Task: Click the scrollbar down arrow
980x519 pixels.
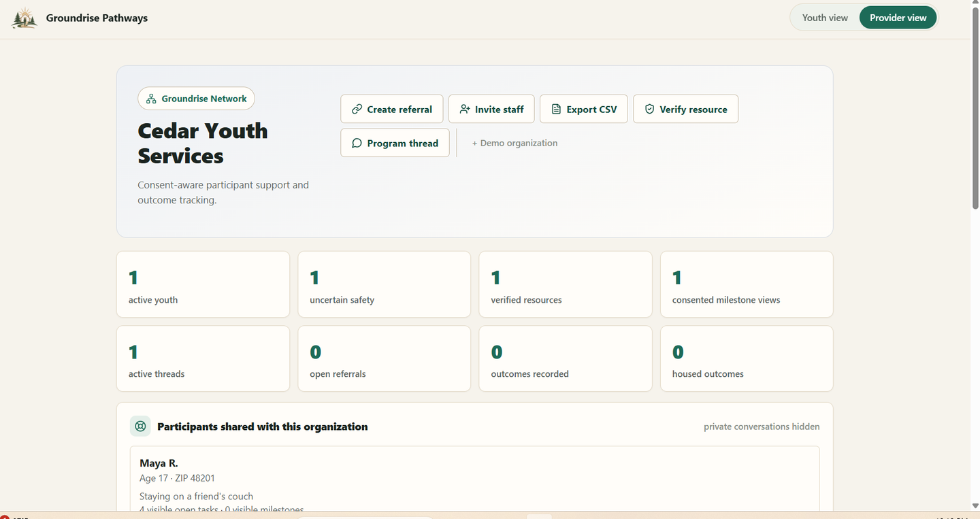Action: (975, 506)
